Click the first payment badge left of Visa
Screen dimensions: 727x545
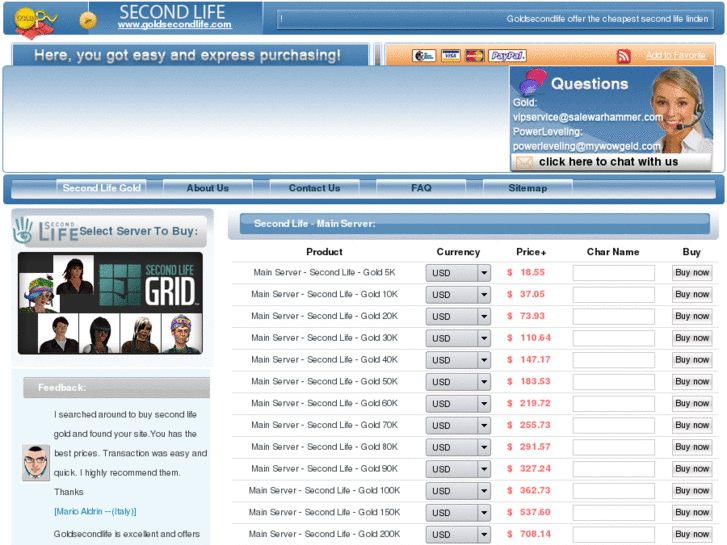[x=424, y=56]
